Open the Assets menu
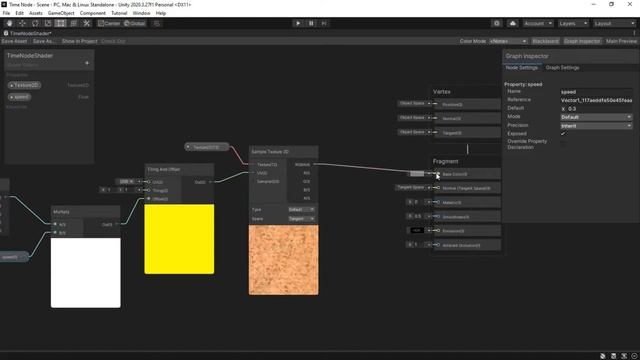Screen dimensions: 640x360 click(36, 13)
